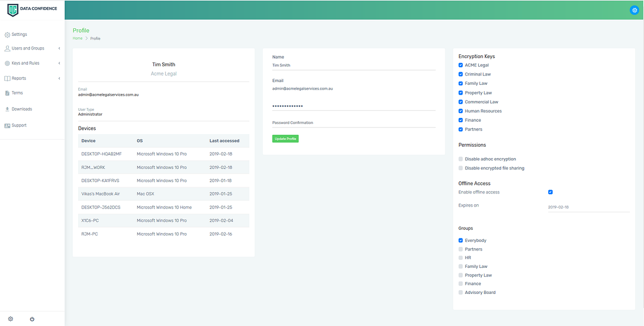Expand the Keys and Rules chevron
The height and width of the screenshot is (326, 644).
click(x=59, y=63)
